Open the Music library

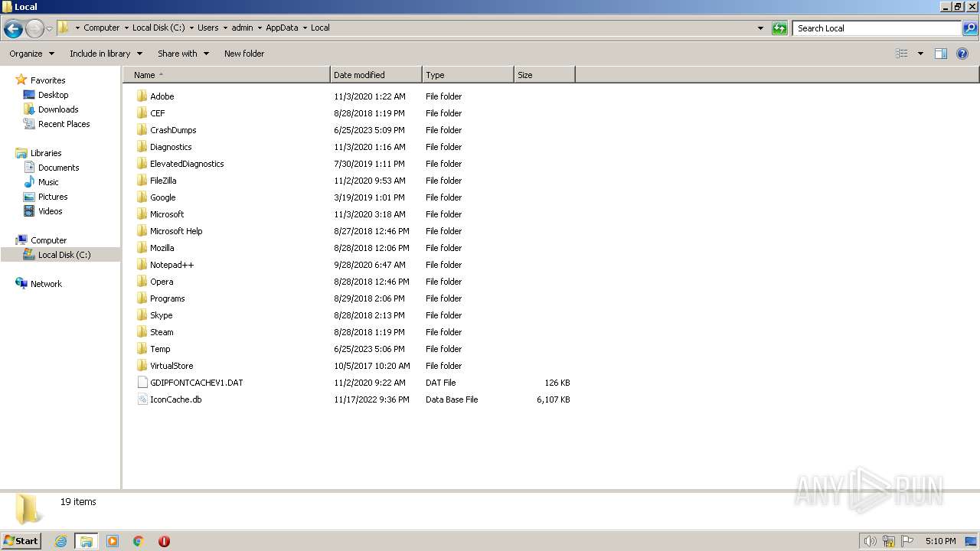tap(48, 182)
